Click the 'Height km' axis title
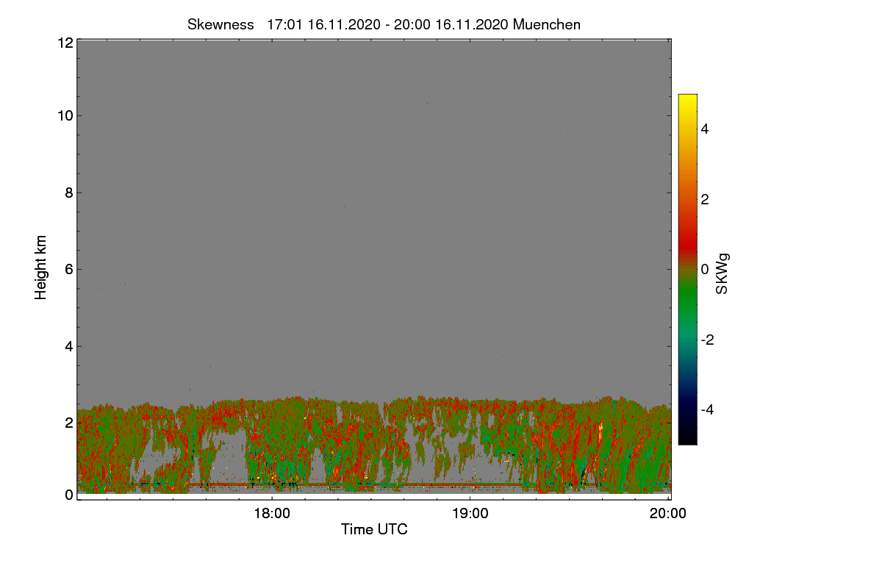 point(41,268)
